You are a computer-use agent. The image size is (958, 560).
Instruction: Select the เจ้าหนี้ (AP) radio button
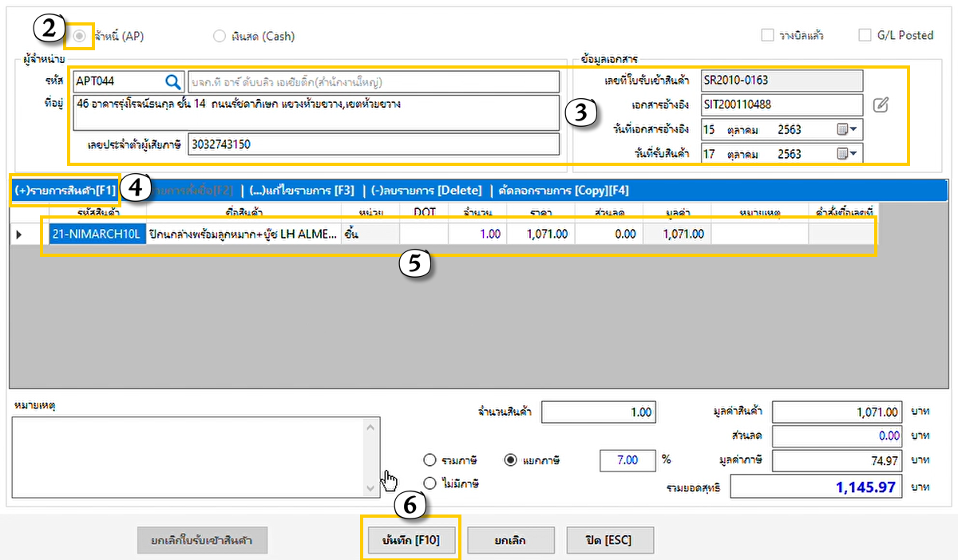click(80, 36)
